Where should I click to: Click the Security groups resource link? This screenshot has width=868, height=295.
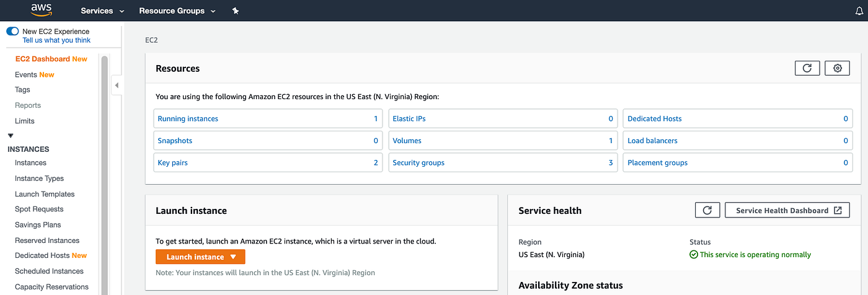click(418, 163)
